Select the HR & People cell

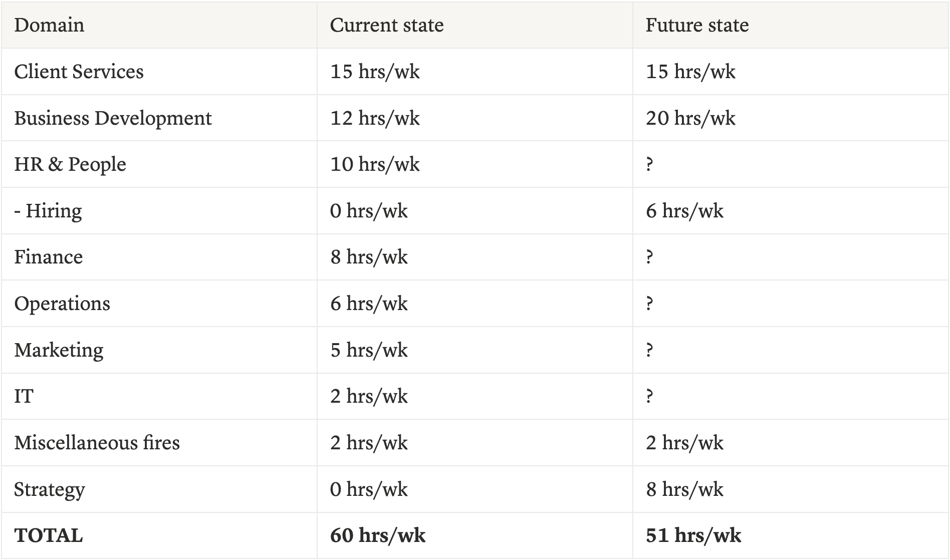70,164
